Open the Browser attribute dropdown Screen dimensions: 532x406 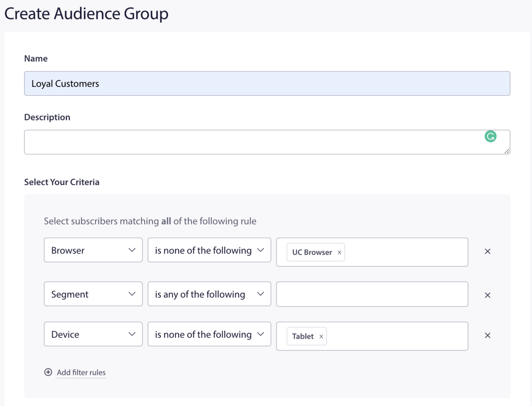click(93, 250)
